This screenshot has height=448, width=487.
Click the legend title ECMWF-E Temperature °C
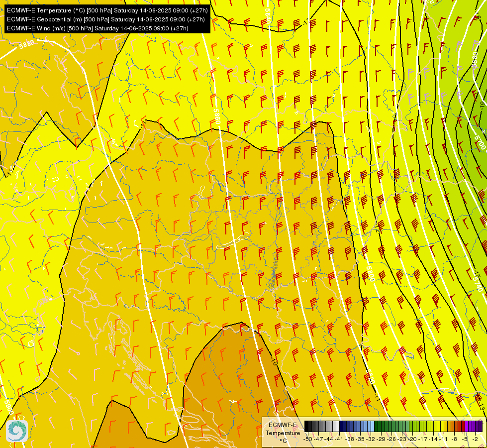click(283, 433)
